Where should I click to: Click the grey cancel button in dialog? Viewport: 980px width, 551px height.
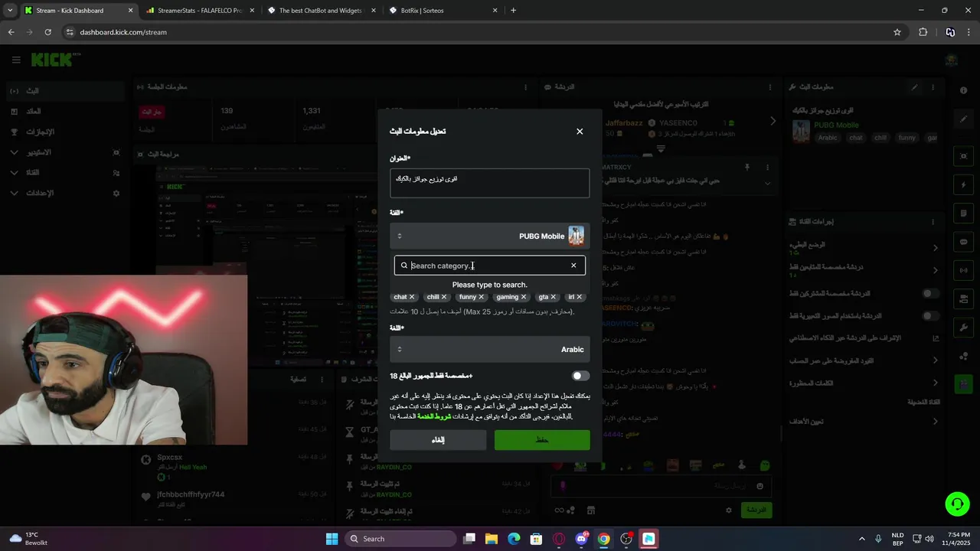438,440
